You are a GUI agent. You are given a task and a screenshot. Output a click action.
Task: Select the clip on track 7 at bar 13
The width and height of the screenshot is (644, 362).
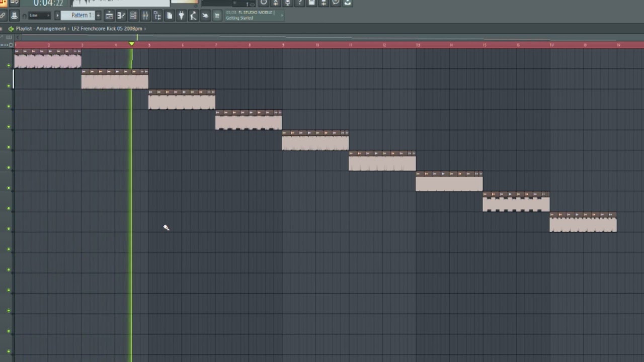pyautogui.click(x=449, y=182)
